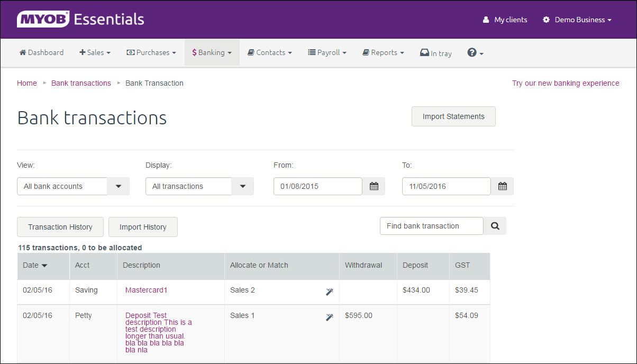Click the Transaction History button
The height and width of the screenshot is (364, 637).
pyautogui.click(x=60, y=227)
